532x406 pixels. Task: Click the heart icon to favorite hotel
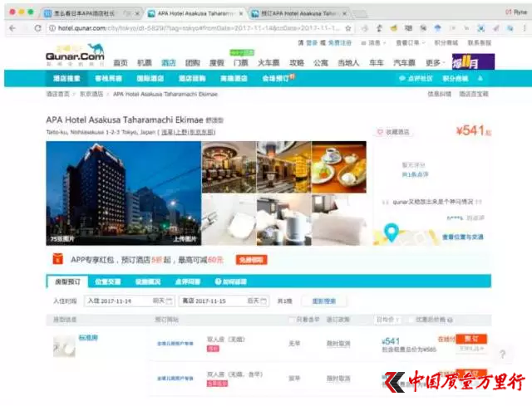pyautogui.click(x=380, y=132)
